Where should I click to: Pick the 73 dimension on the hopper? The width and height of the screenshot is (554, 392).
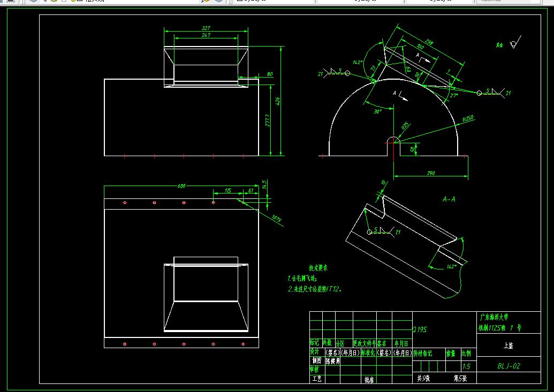373,68
